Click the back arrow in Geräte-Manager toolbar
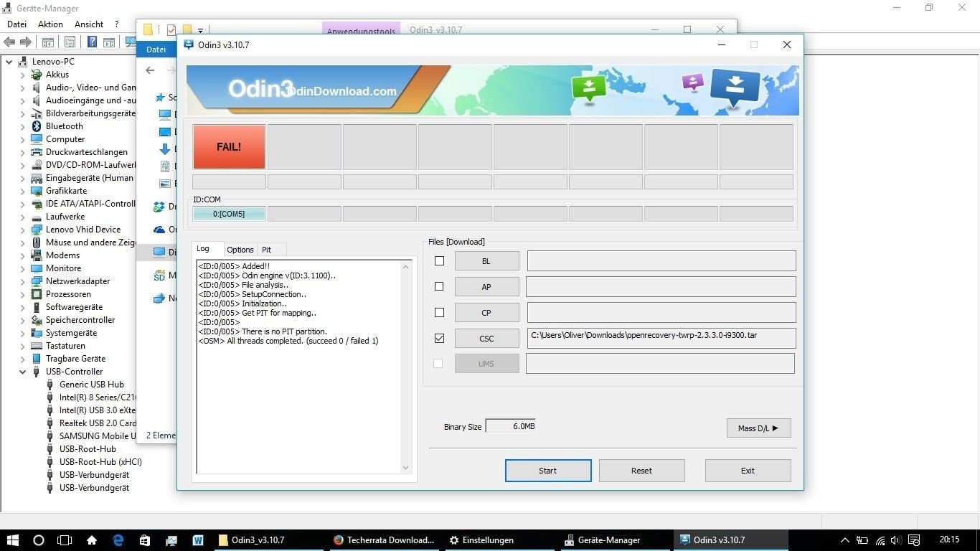Image resolution: width=980 pixels, height=551 pixels. pos(11,42)
